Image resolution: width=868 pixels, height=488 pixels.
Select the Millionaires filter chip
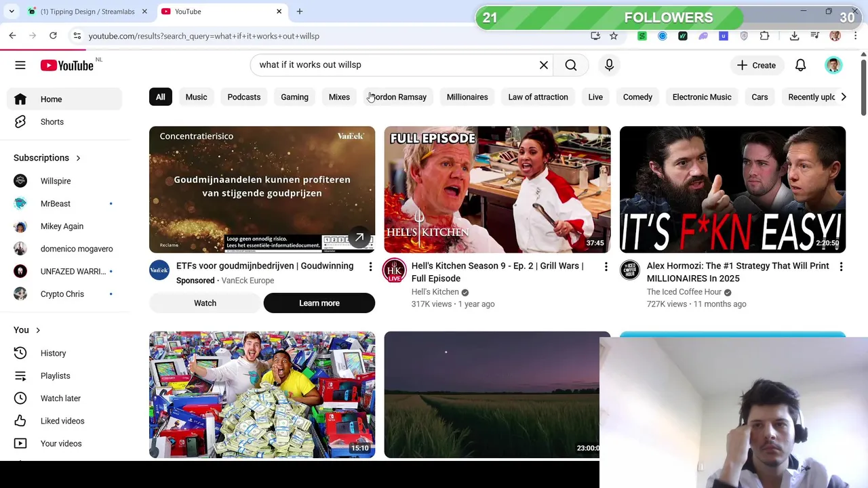467,97
